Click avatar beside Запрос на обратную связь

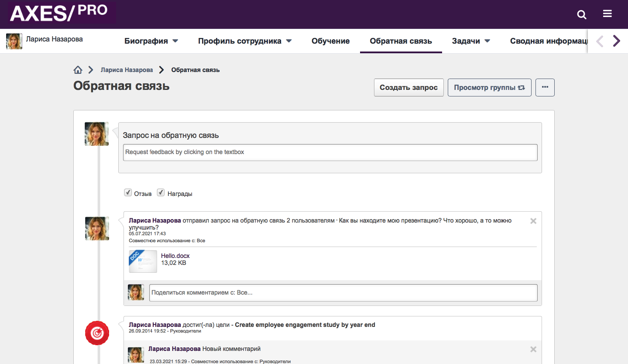point(96,134)
